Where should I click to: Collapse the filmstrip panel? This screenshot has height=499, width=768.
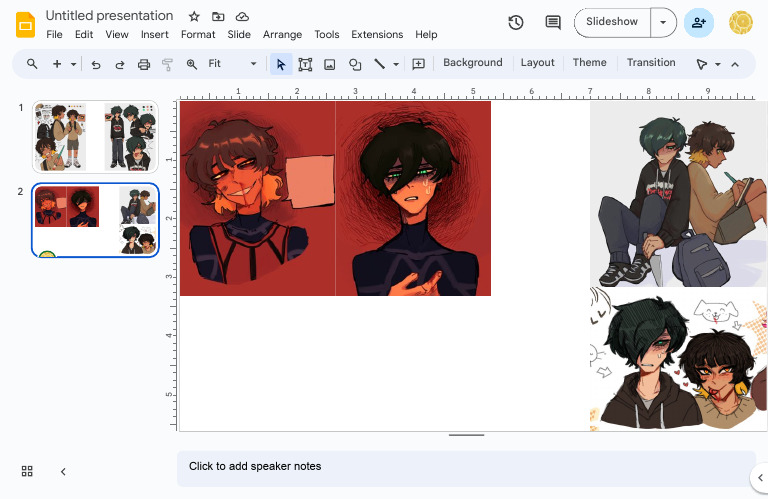click(x=63, y=472)
